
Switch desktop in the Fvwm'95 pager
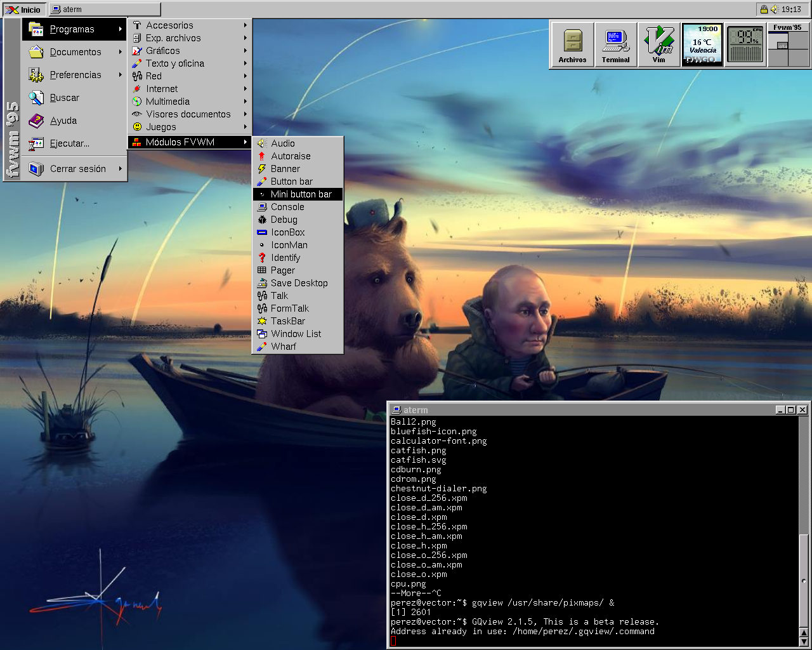pos(788,48)
